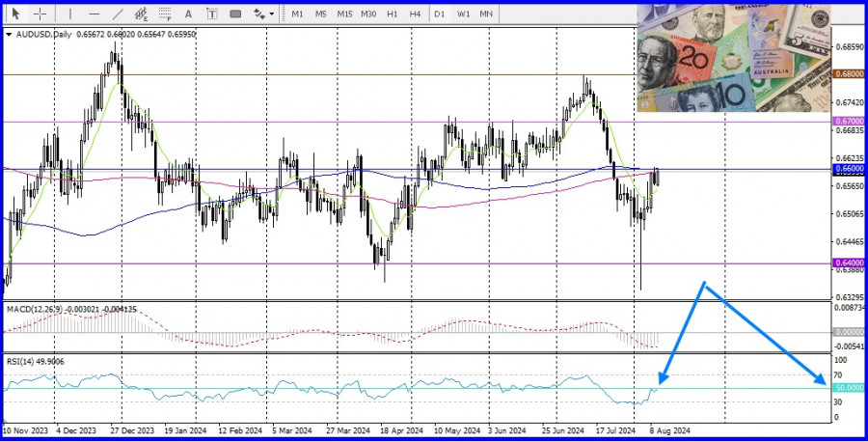Enable the H4 timeframe
This screenshot has width=868, height=442.
(x=415, y=14)
